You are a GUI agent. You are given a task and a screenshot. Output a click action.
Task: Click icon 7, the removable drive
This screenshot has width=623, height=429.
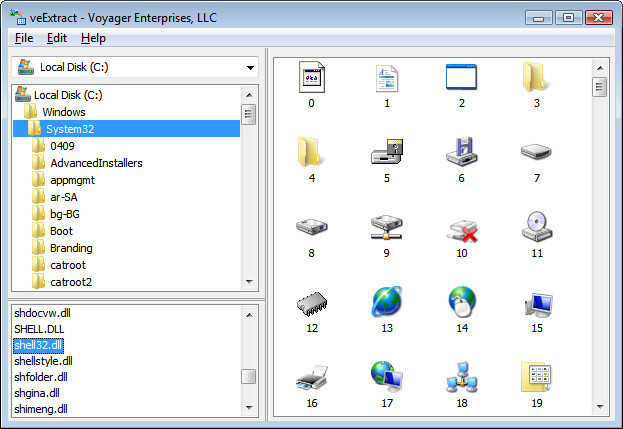(536, 152)
